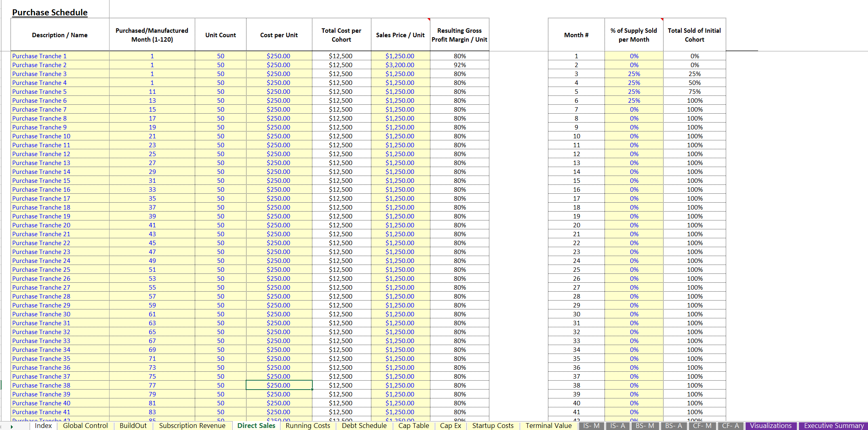Viewport: 868px width, 430px height.
Task: Select the Purchase Tranche 1 name cell
Action: (60, 56)
